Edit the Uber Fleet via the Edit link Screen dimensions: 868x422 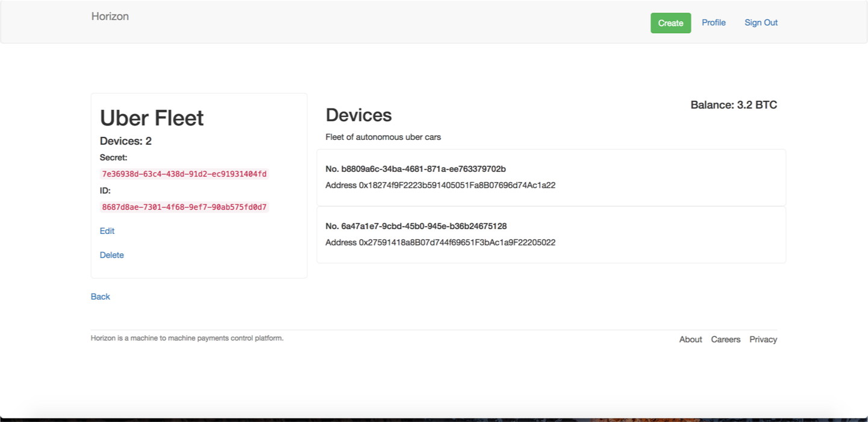click(x=107, y=231)
